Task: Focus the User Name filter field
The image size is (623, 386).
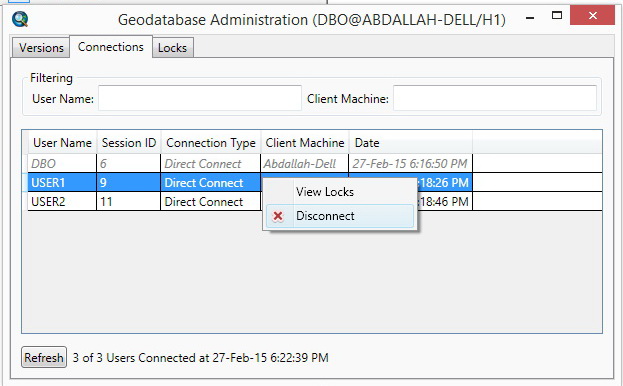Action: tap(200, 98)
